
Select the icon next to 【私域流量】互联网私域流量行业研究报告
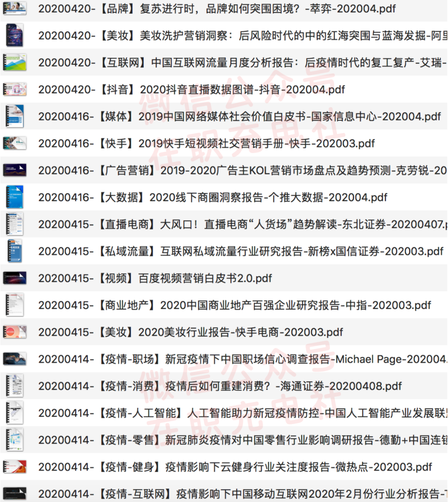15,251
